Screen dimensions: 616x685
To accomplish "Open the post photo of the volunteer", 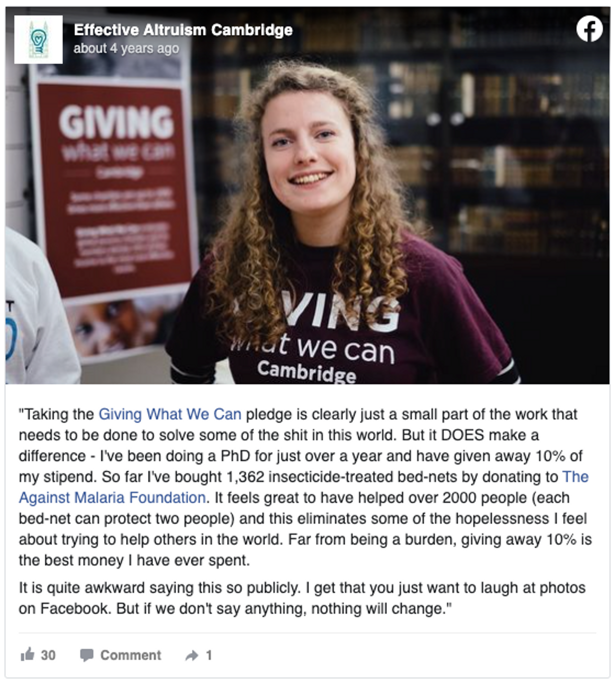I will click(307, 195).
